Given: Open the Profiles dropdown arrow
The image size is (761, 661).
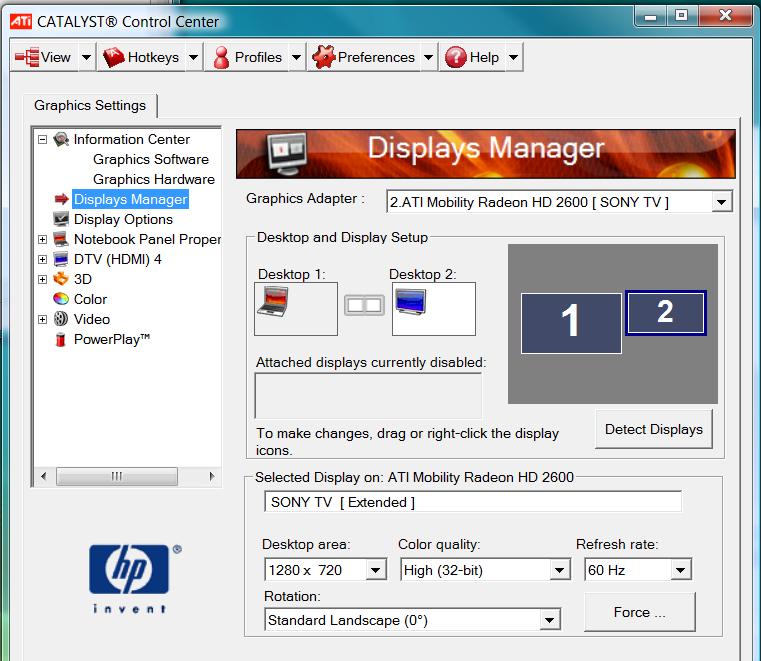Looking at the screenshot, I should click(x=297, y=57).
